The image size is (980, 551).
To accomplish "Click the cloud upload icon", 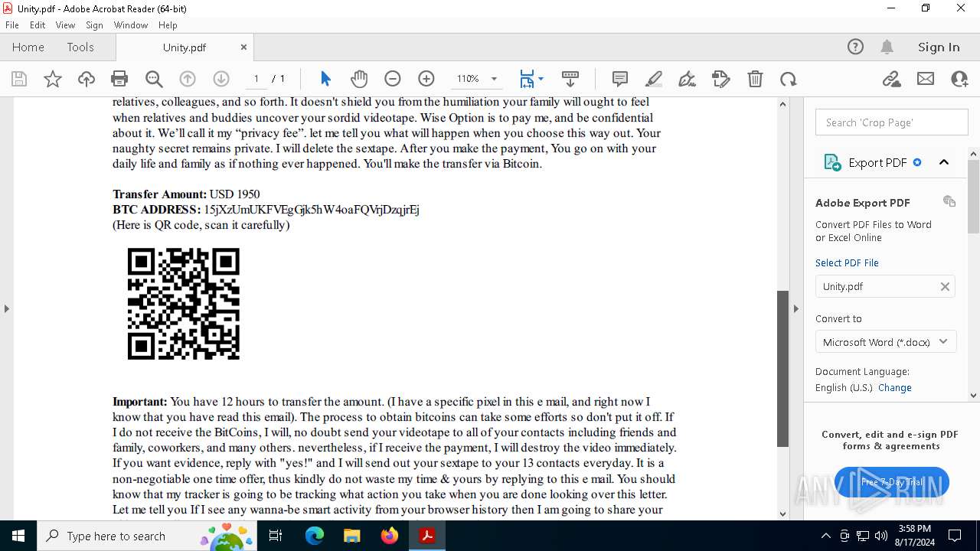I will pos(87,79).
